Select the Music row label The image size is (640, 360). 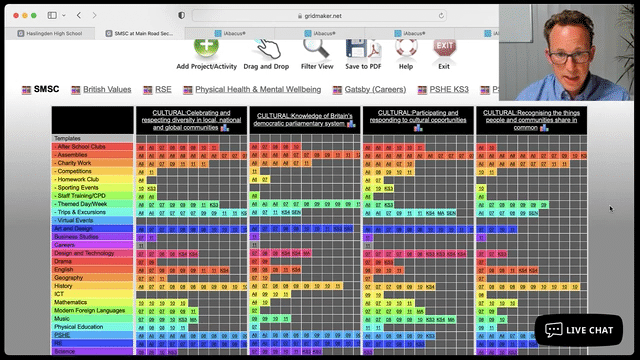tap(93, 318)
